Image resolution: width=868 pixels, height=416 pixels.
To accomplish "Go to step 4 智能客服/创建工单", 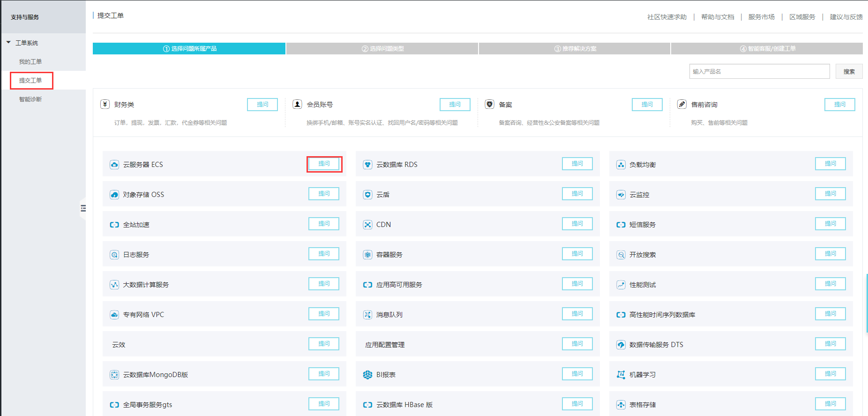I will (x=767, y=49).
